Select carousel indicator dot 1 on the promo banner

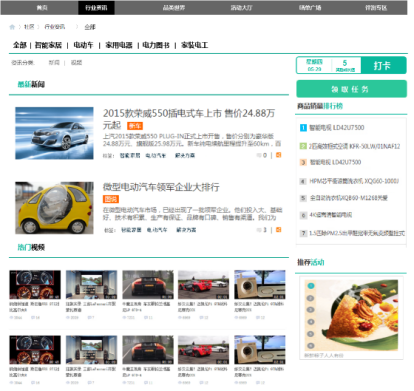pyautogui.click(x=311, y=286)
